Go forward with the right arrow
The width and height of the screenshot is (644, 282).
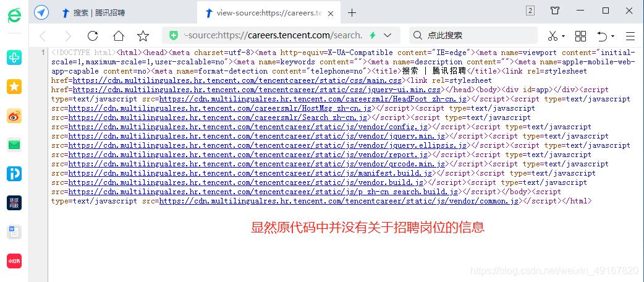coord(68,36)
